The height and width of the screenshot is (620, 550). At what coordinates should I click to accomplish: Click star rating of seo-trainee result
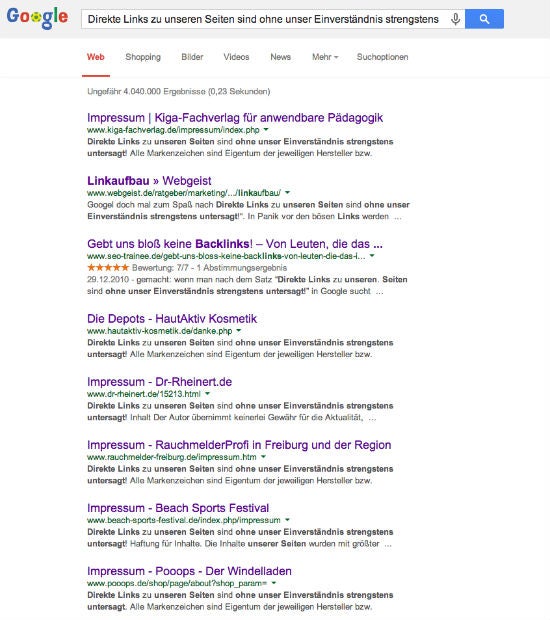(x=108, y=267)
